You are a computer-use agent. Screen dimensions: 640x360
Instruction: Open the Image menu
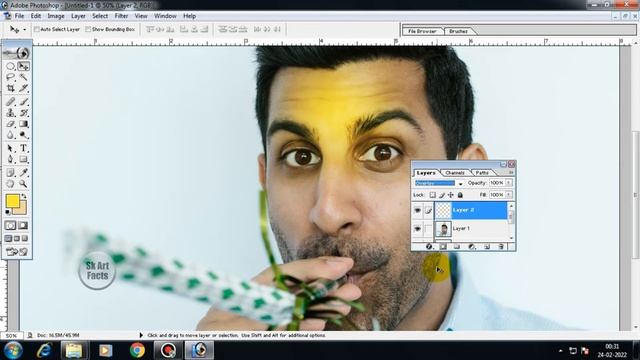(56, 16)
